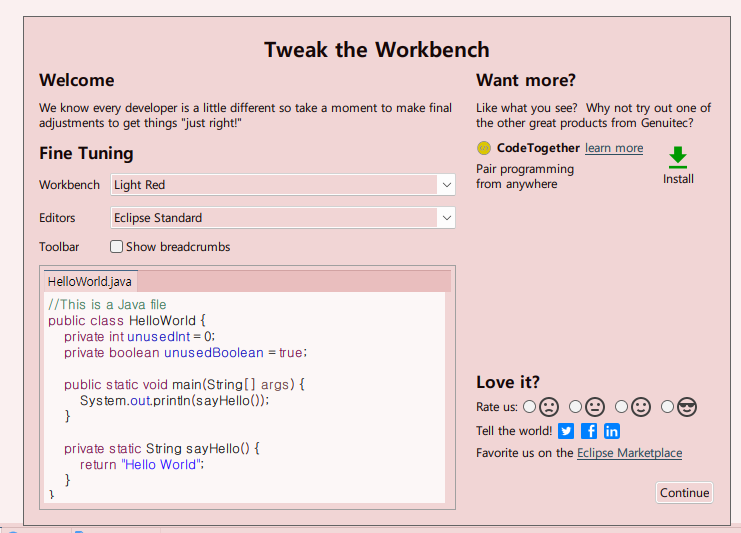The height and width of the screenshot is (533, 741).
Task: Click the "Editors" field label
Action: coord(57,218)
